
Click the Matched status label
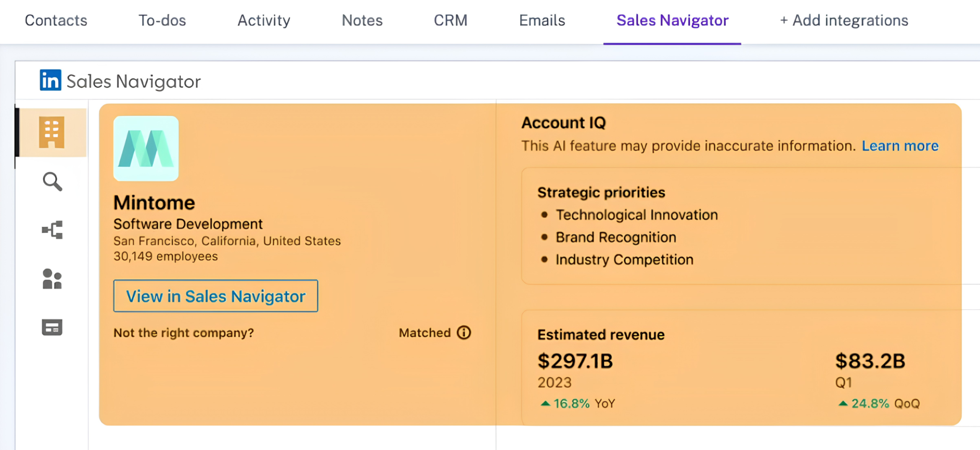tap(425, 333)
